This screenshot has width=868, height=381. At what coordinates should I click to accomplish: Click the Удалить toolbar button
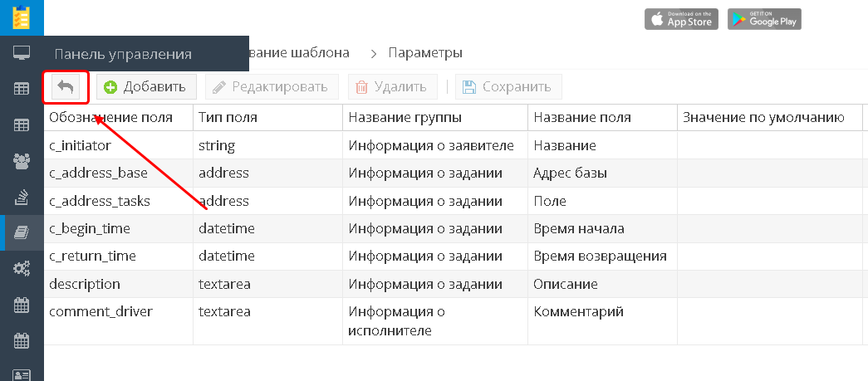(x=392, y=86)
